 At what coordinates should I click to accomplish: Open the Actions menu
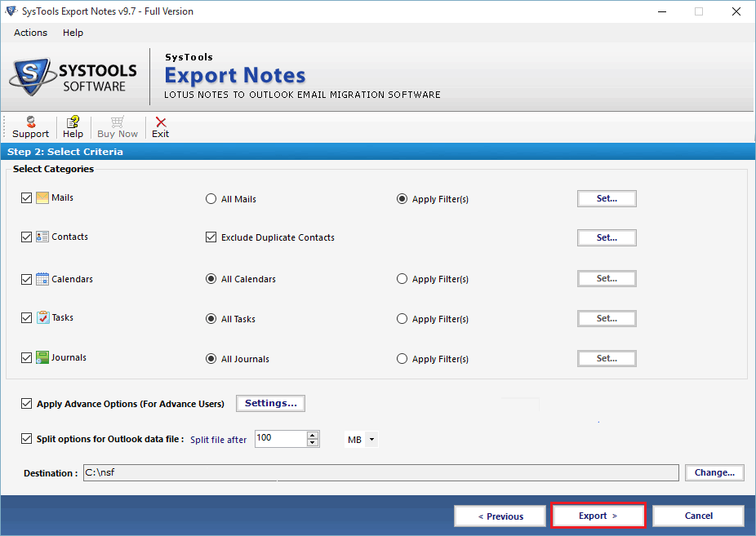pyautogui.click(x=30, y=33)
